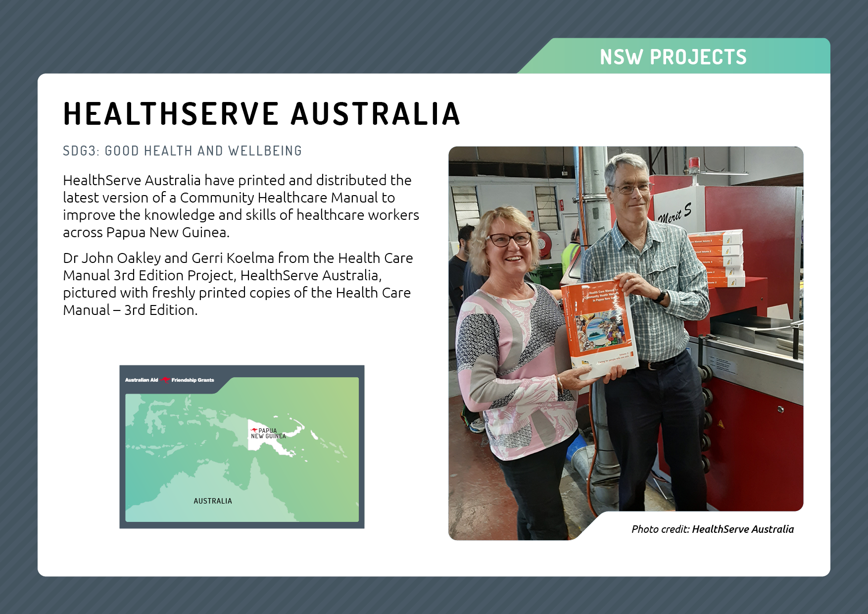This screenshot has height=614, width=868.
Task: Click the HEALTHSERVE AUSTRALIA heading
Action: [262, 113]
